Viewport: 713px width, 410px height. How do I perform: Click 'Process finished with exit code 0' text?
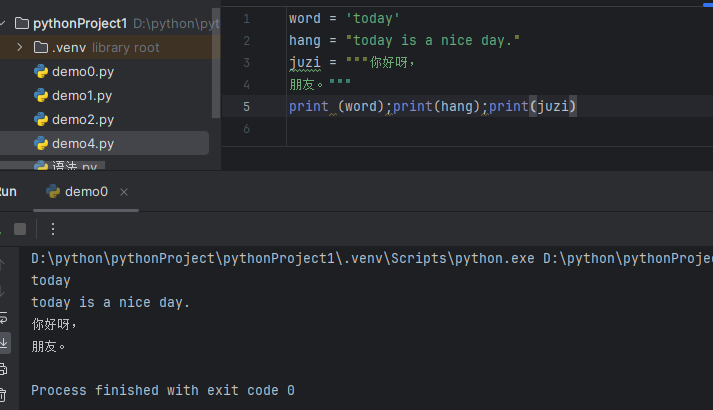coord(163,390)
